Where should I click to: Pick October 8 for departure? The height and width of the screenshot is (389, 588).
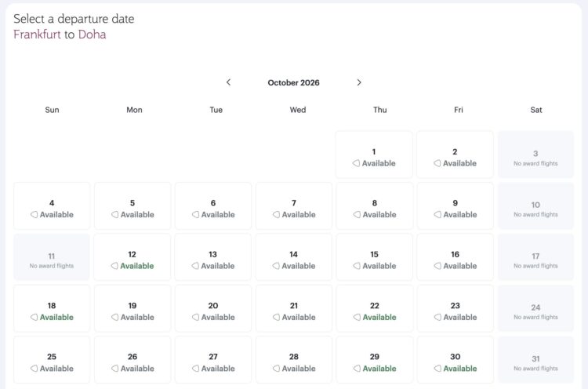pos(374,206)
